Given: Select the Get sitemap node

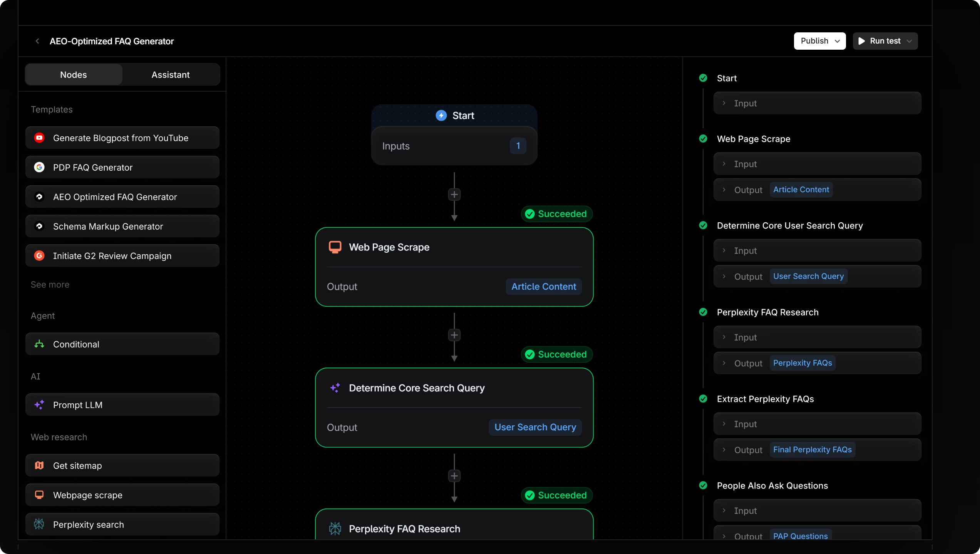Looking at the screenshot, I should pos(122,465).
